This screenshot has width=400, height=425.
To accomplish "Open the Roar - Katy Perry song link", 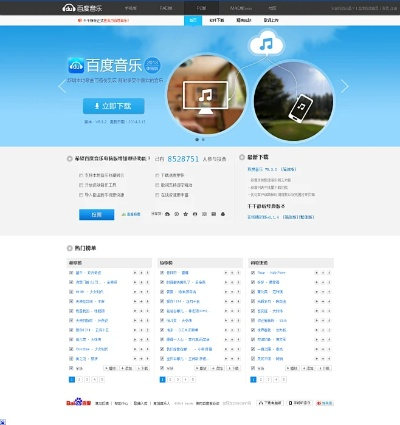I will pyautogui.click(x=272, y=273).
